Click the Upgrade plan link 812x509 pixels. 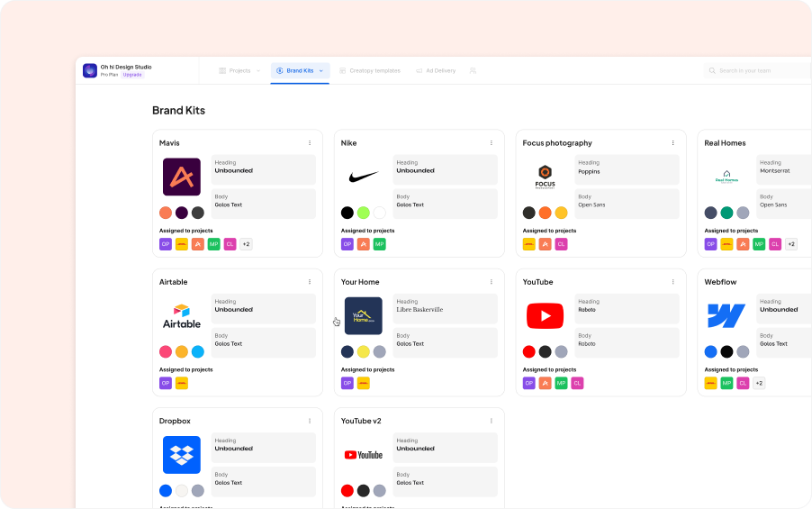[x=132, y=75]
